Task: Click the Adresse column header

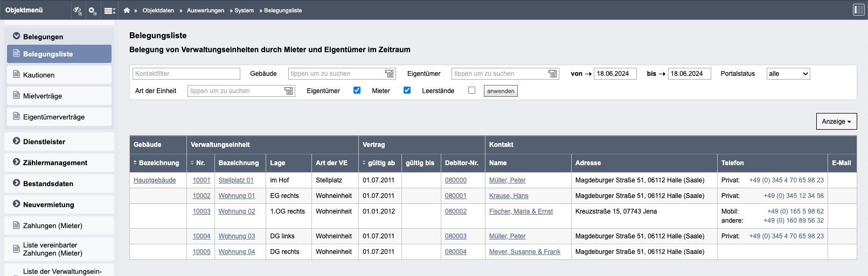Action: 644,163
